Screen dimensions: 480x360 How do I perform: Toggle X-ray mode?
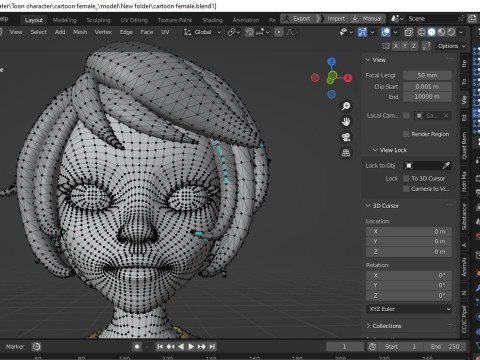[x=409, y=32]
